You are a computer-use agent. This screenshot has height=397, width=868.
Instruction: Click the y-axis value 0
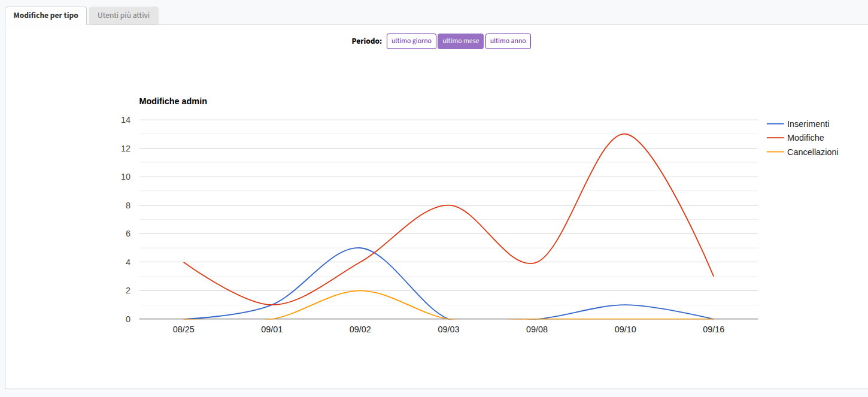coord(128,319)
